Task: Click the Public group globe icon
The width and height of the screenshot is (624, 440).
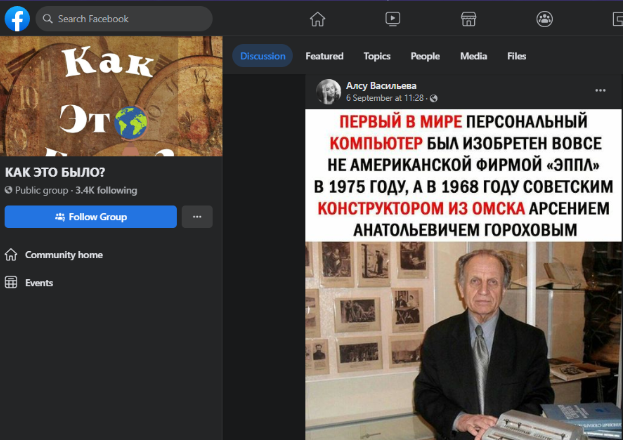Action: (8, 190)
